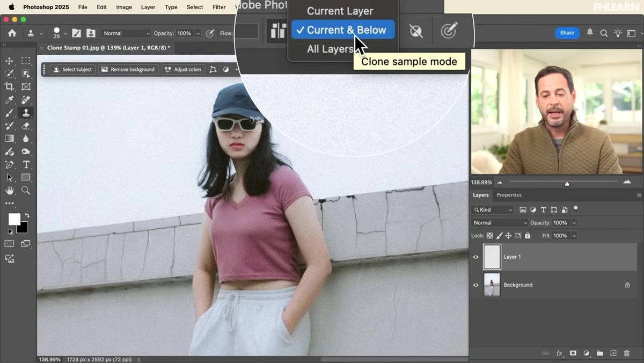Click the Home icon in options bar
The height and width of the screenshot is (363, 644).
[12, 33]
